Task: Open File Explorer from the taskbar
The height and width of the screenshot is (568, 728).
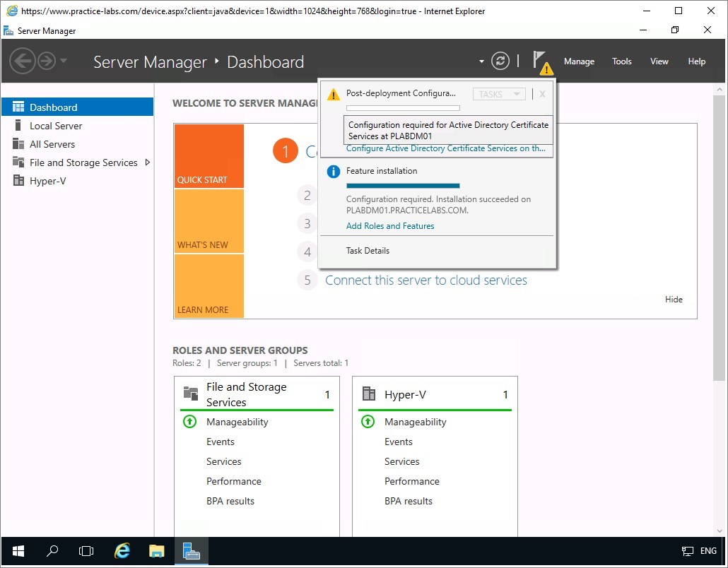Action: (x=156, y=551)
